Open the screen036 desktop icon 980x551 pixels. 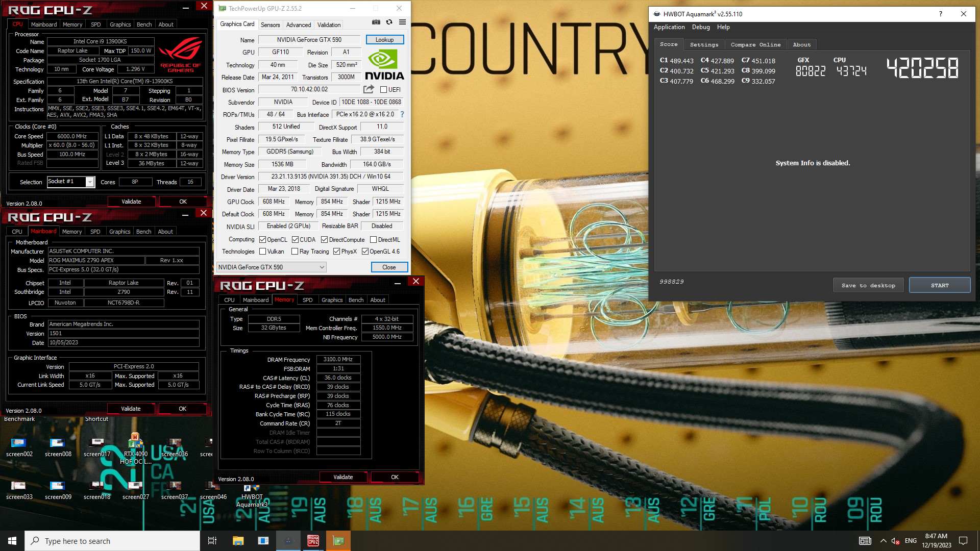click(x=175, y=446)
